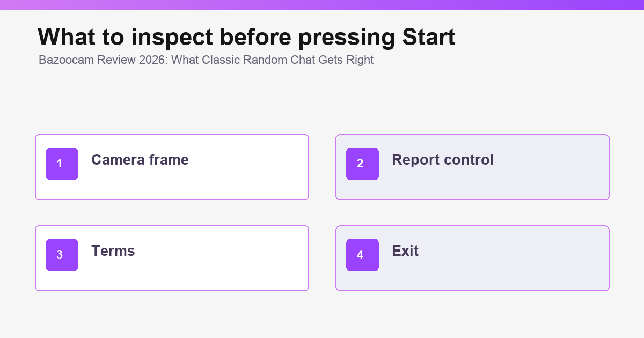Image resolution: width=644 pixels, height=338 pixels.
Task: Select the Camera frame label
Action: 140,160
